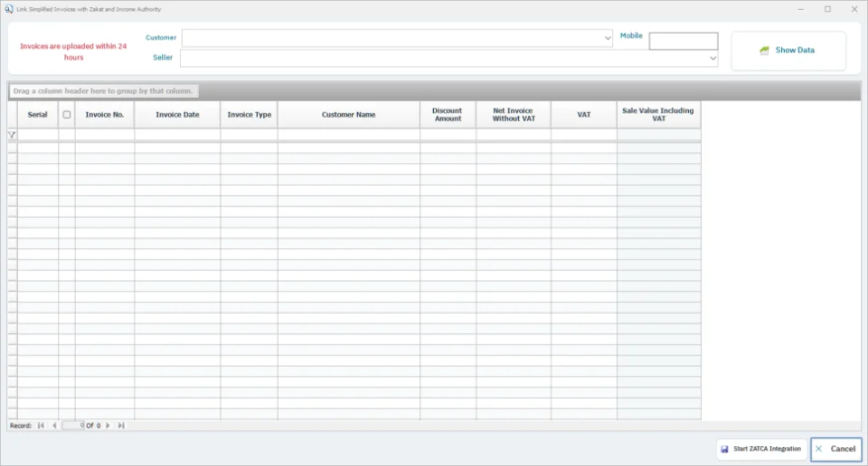Image resolution: width=868 pixels, height=466 pixels.
Task: Expand the Seller dropdown list
Action: coord(712,58)
